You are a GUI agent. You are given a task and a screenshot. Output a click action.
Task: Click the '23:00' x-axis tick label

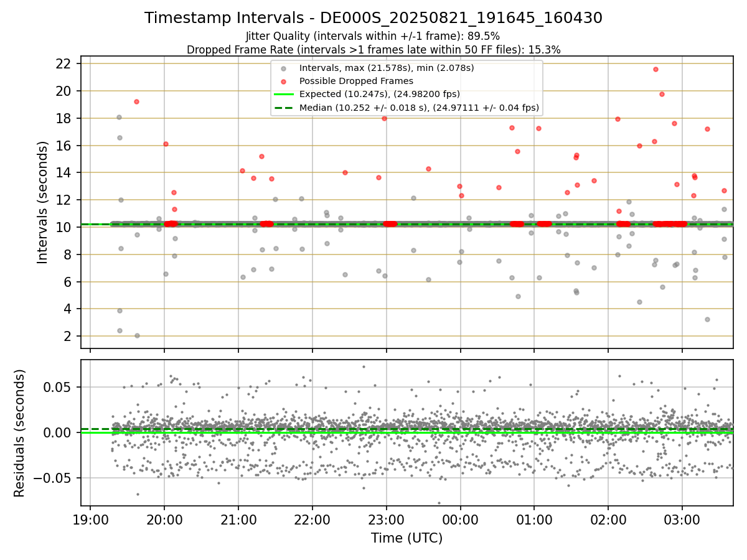click(x=387, y=519)
